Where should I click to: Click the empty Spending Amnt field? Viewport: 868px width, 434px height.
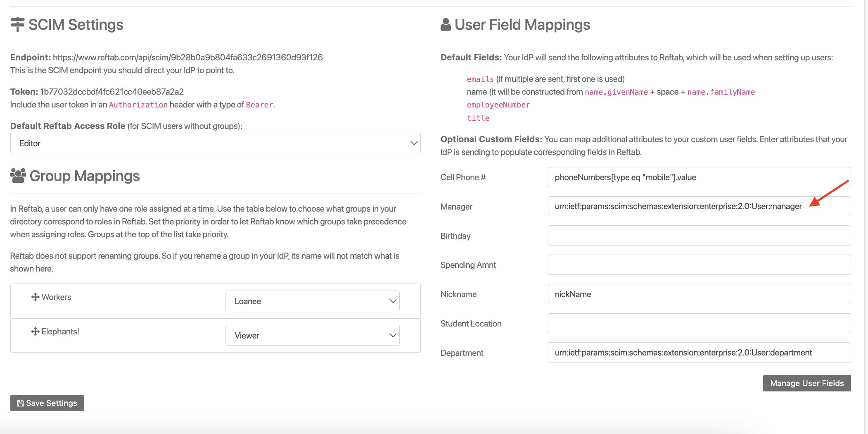coord(699,265)
